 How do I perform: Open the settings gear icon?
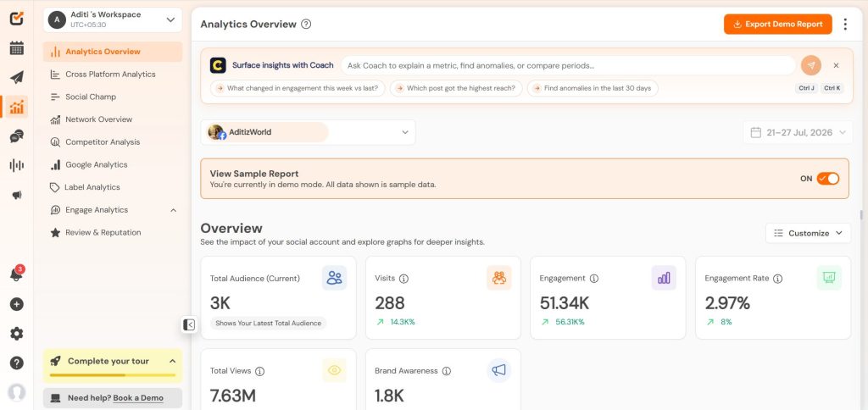[x=17, y=334]
